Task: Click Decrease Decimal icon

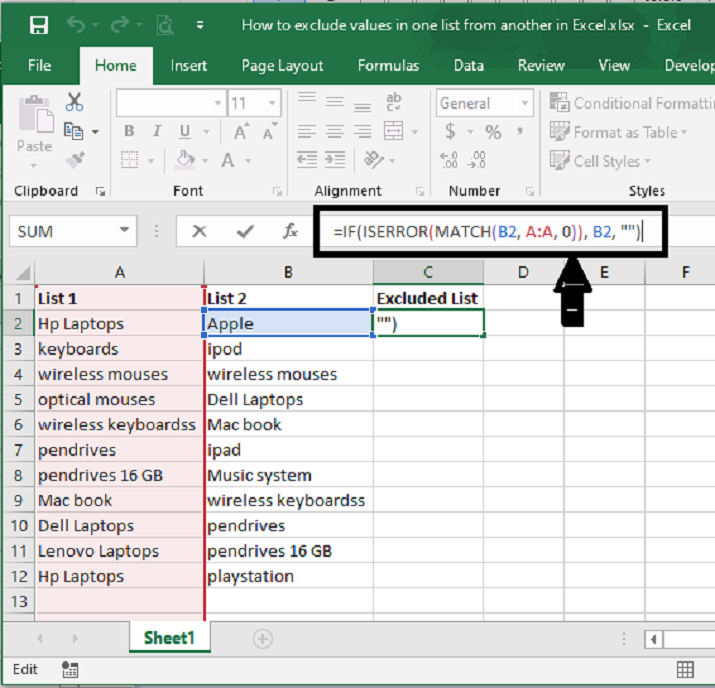Action: 477,160
